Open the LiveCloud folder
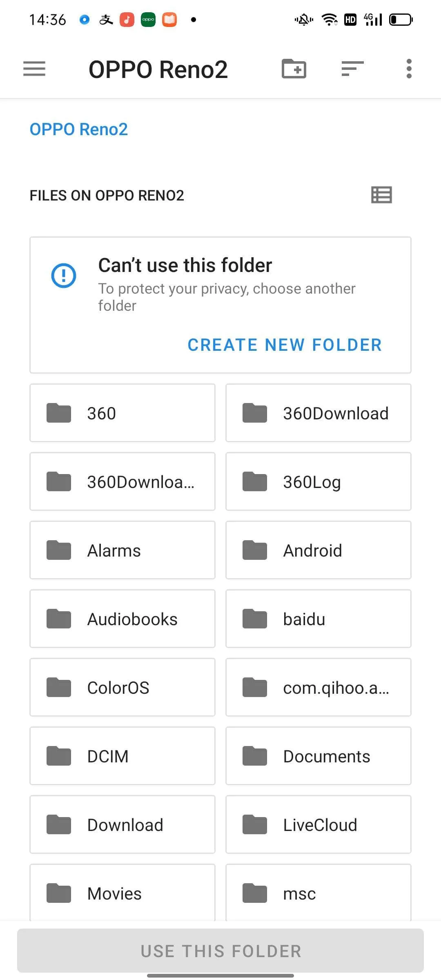 click(x=318, y=824)
